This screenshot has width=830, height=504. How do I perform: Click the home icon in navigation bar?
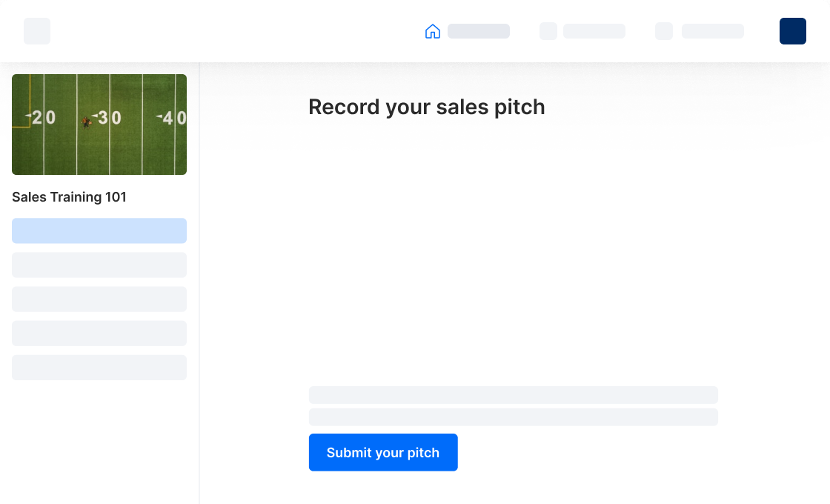tap(433, 31)
